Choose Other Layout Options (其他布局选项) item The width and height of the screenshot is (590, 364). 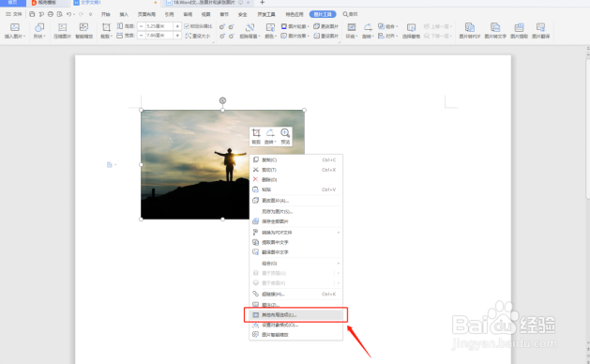(x=296, y=314)
